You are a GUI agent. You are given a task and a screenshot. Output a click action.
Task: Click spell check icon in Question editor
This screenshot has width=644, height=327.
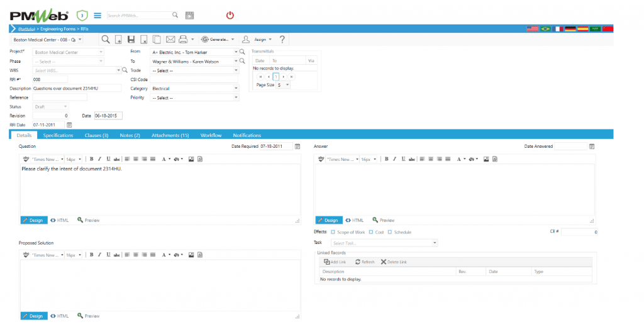pyautogui.click(x=26, y=159)
